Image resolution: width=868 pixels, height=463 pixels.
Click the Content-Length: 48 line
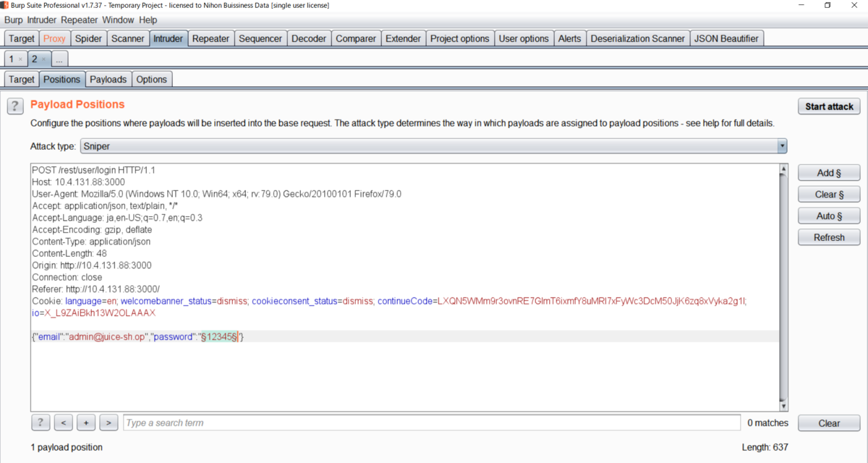click(x=69, y=253)
